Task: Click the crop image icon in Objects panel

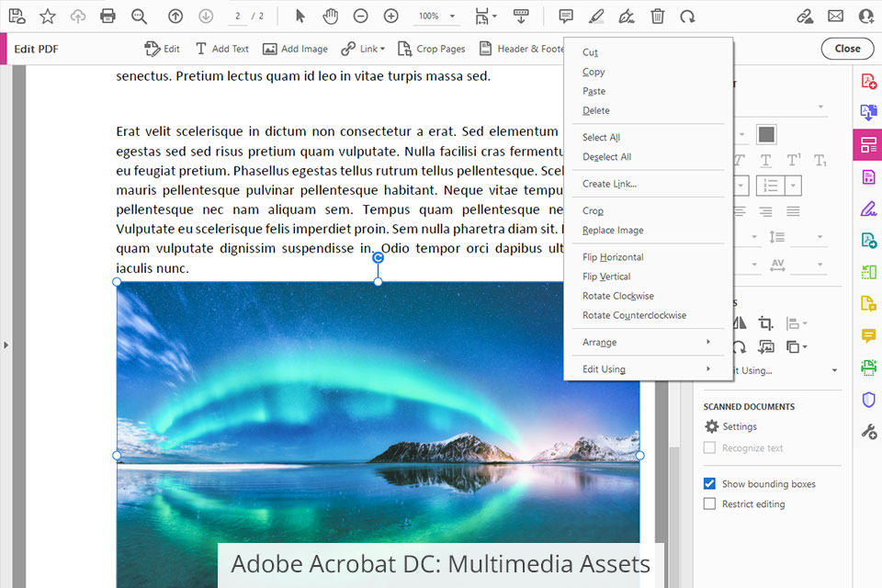Action: (765, 323)
